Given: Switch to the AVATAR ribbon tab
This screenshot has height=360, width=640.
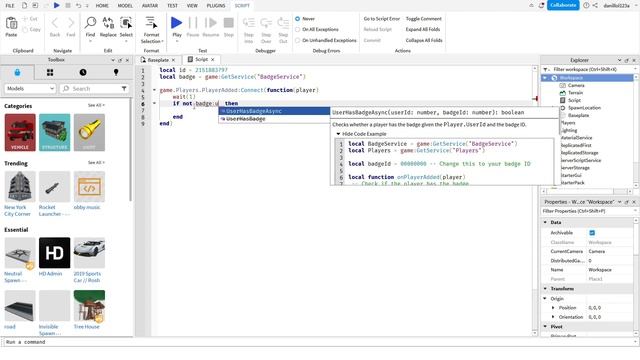Looking at the screenshot, I should point(150,6).
